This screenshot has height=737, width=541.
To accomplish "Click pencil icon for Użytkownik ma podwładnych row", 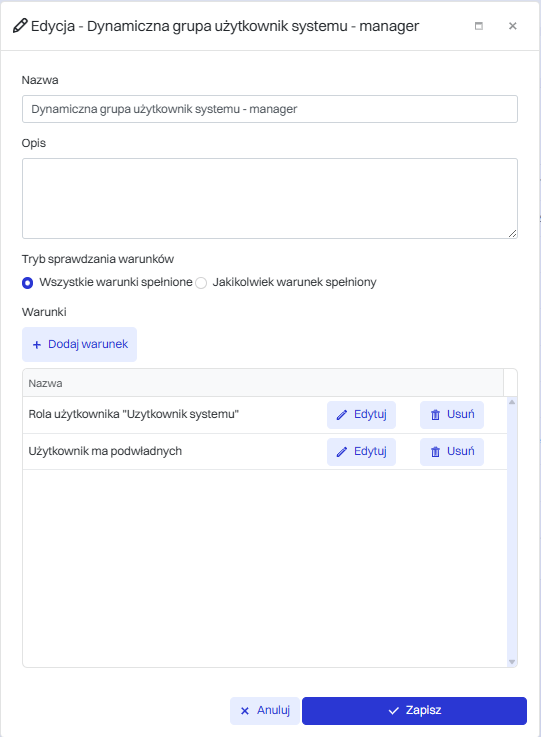I will [x=342, y=452].
